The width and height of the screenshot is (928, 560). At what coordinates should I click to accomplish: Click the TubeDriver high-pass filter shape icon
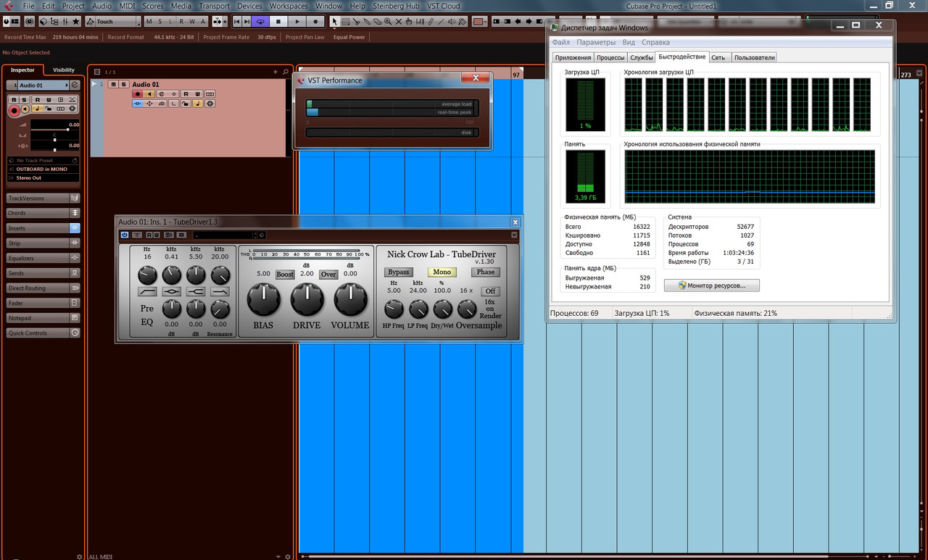(x=147, y=291)
